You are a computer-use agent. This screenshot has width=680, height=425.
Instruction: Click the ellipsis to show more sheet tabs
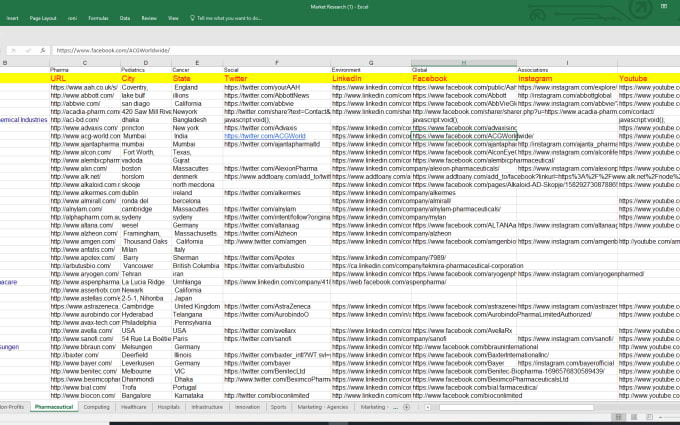coord(395,407)
